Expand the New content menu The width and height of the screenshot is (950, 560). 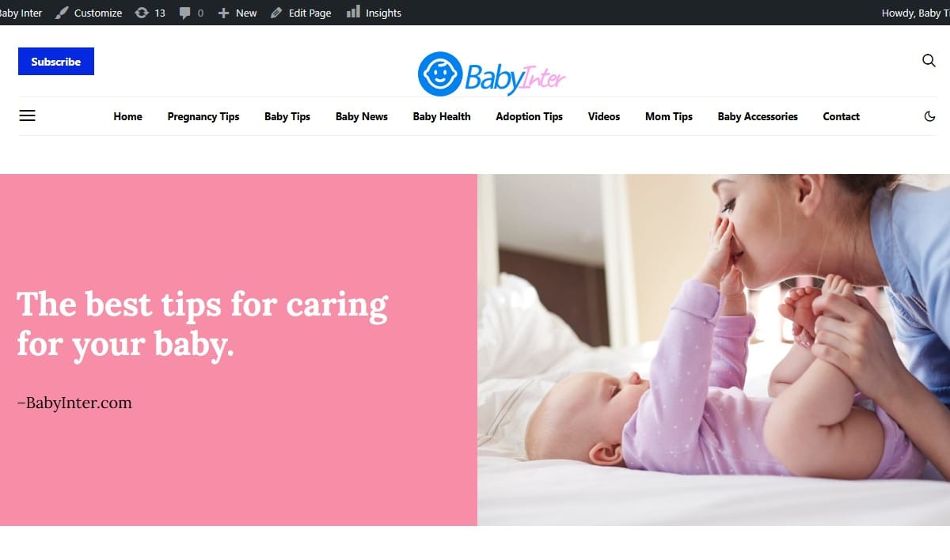tap(237, 13)
